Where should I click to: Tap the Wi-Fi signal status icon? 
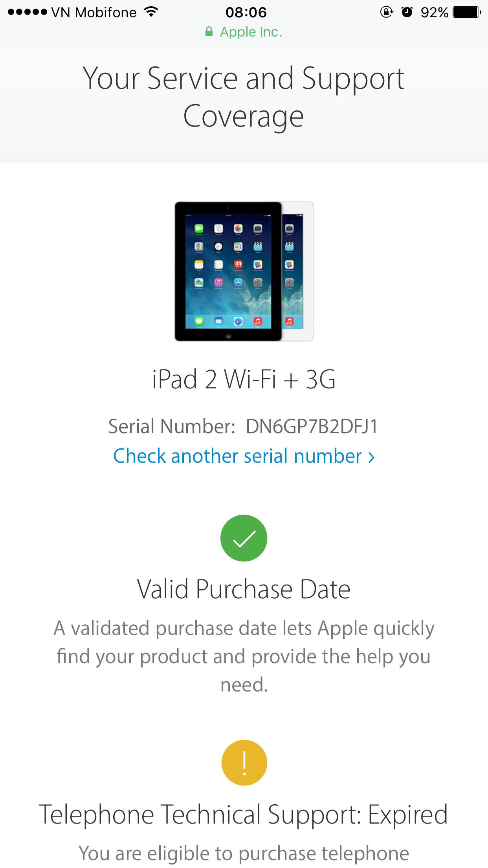[151, 12]
